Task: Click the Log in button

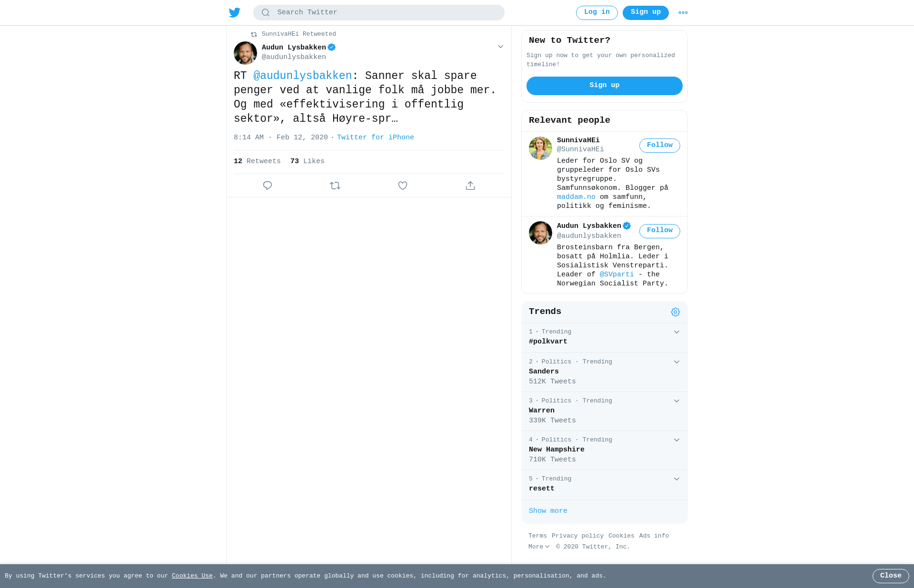Action: coord(597,13)
